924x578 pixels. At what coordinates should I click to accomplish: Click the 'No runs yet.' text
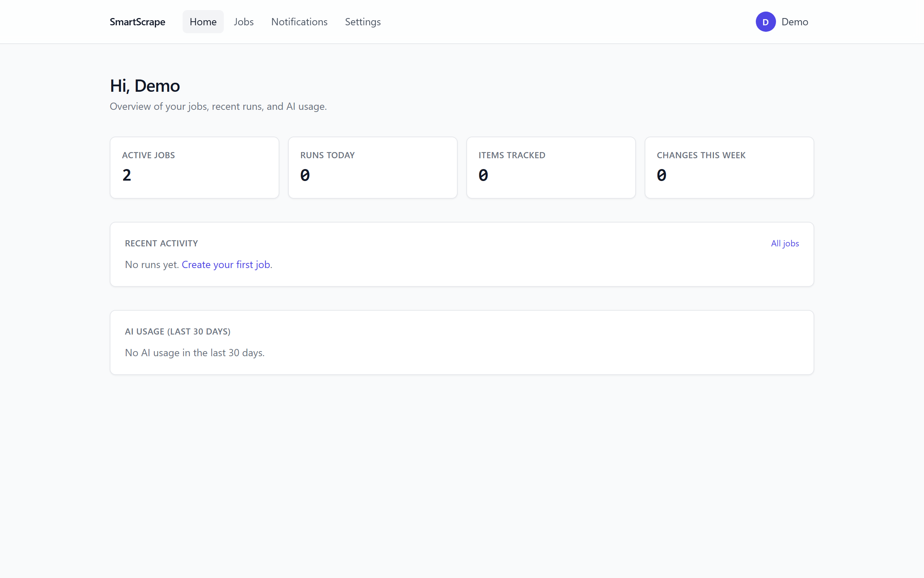[152, 264]
